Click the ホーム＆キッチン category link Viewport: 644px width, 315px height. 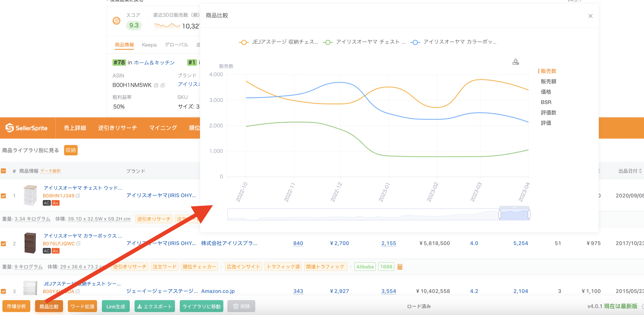154,63
